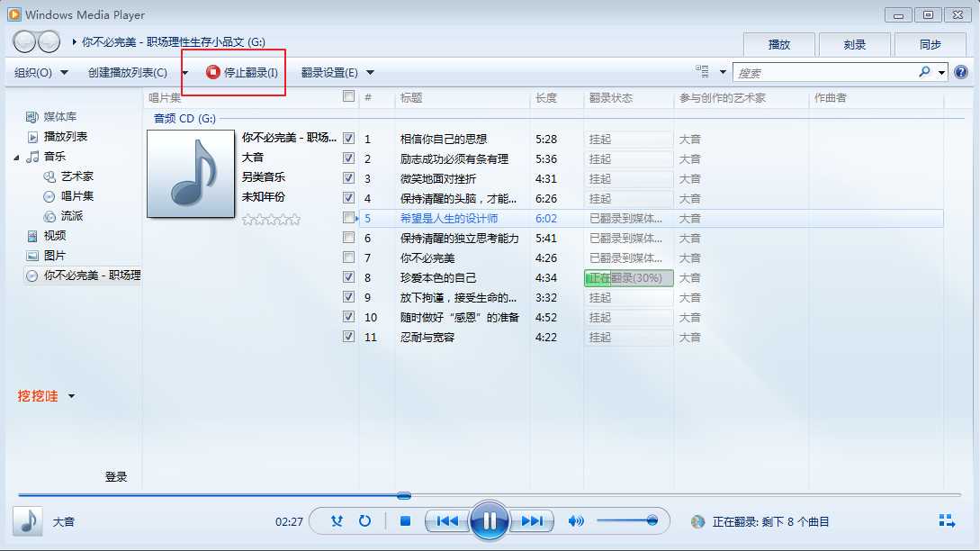
Task: Click the rating stars for the album
Action: (271, 219)
